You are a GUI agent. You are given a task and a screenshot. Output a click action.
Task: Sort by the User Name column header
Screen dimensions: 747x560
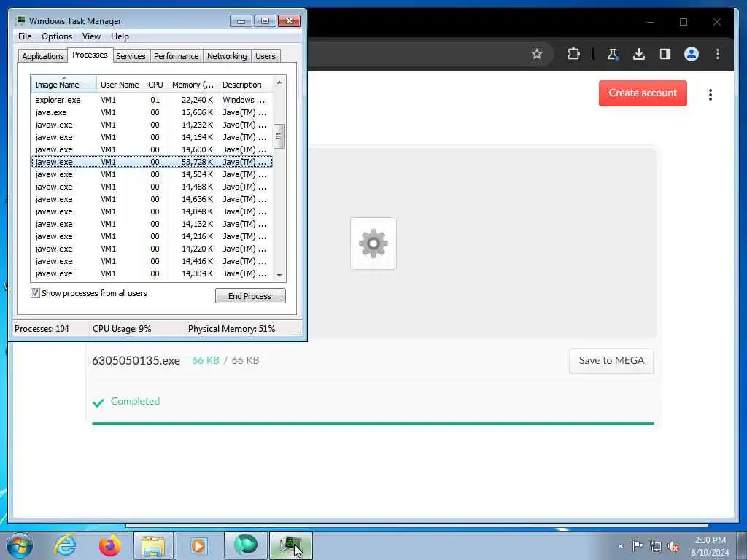120,85
